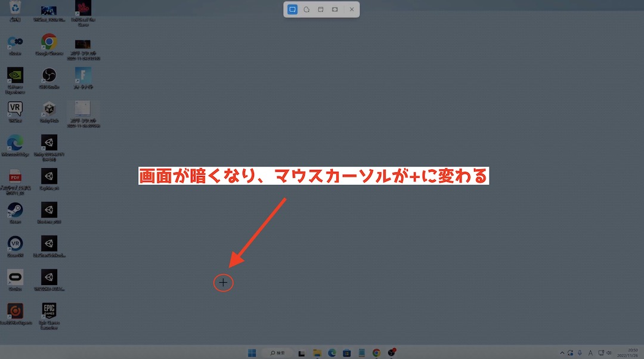The width and height of the screenshot is (644, 359).
Task: Launch Firefox from the taskbar
Action: tap(392, 352)
